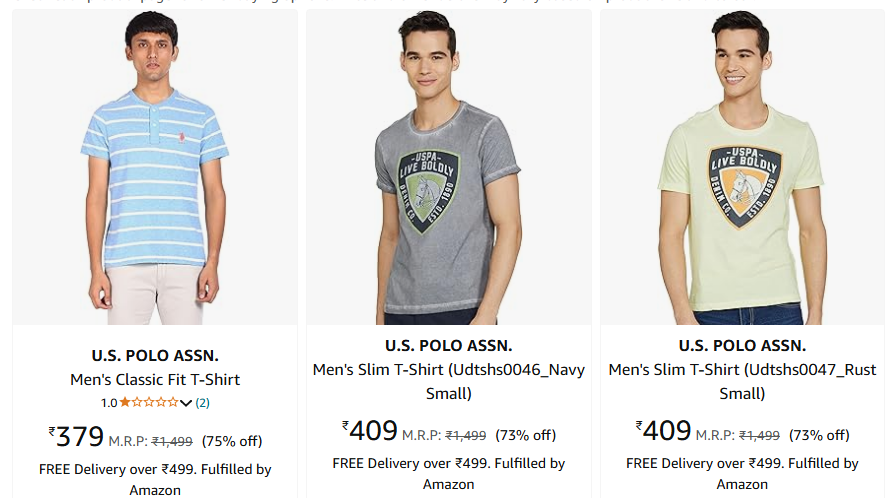888x498 pixels.
Task: Expand the rating breakdown chevron next to stars
Action: pos(186,403)
